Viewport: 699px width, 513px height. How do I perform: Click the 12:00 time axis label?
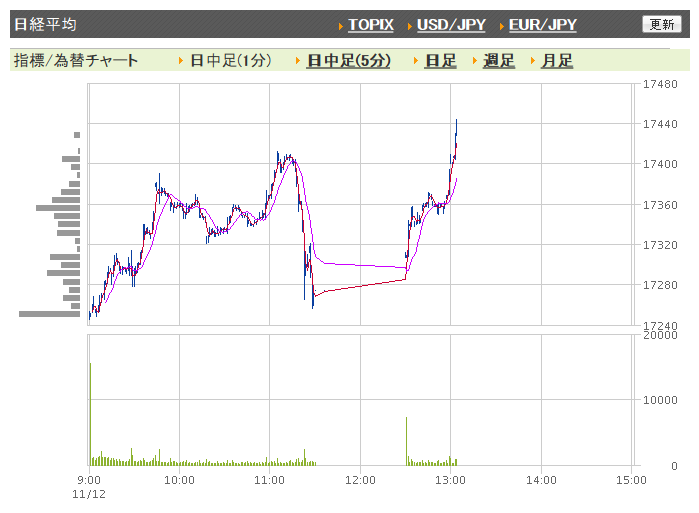(360, 480)
